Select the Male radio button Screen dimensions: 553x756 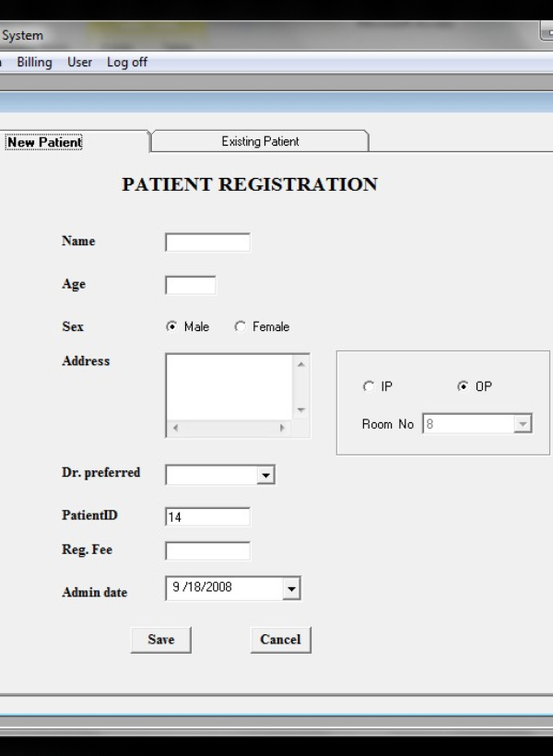pos(171,327)
